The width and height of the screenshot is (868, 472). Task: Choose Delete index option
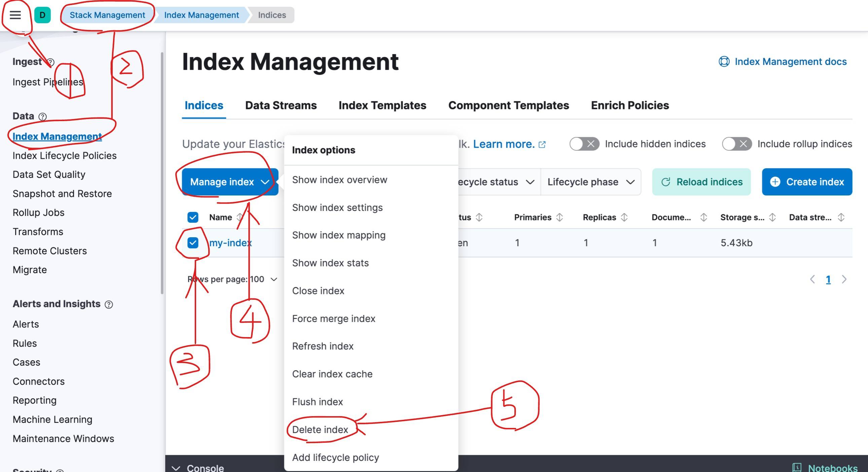[x=371, y=430]
